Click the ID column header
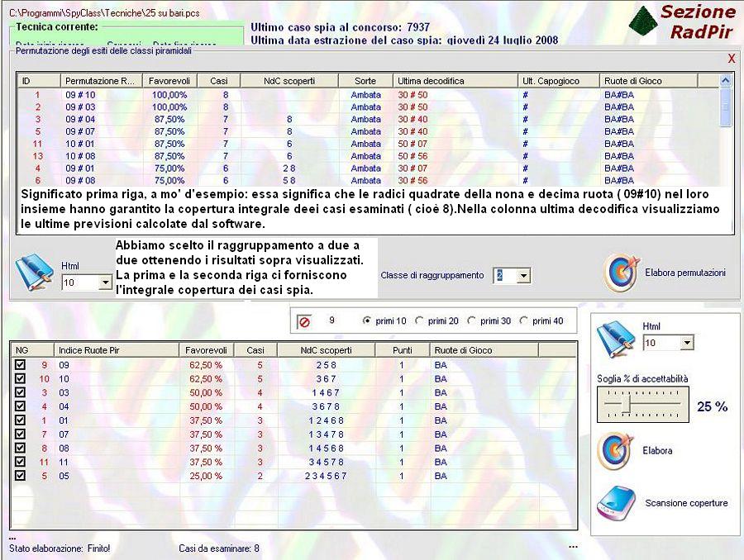 (39, 81)
